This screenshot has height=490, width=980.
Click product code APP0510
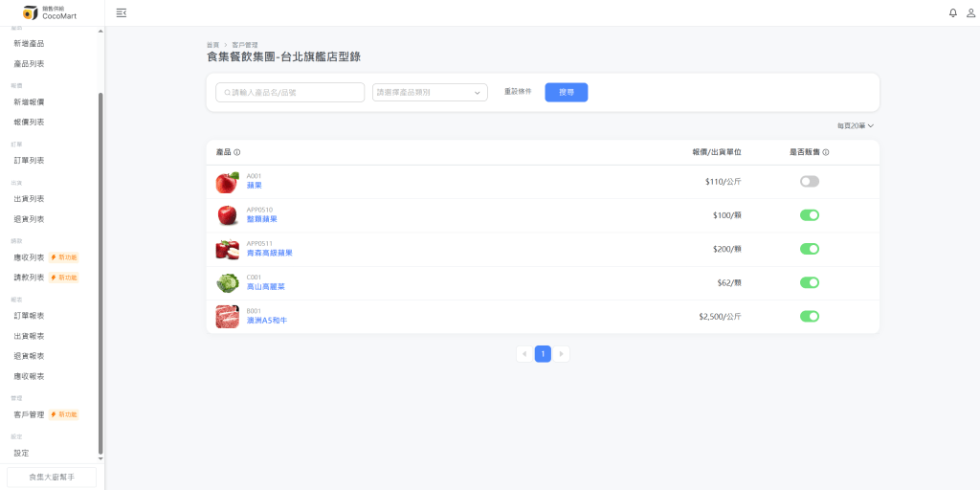259,210
